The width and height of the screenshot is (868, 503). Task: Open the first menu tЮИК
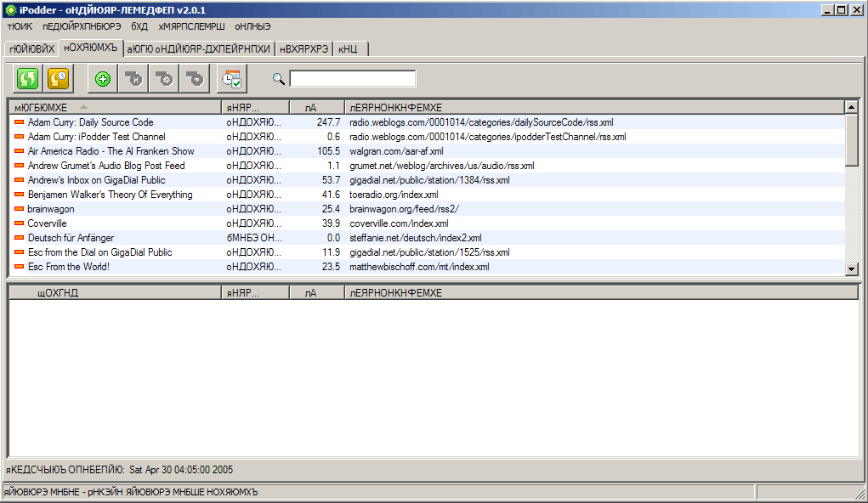pyautogui.click(x=20, y=26)
